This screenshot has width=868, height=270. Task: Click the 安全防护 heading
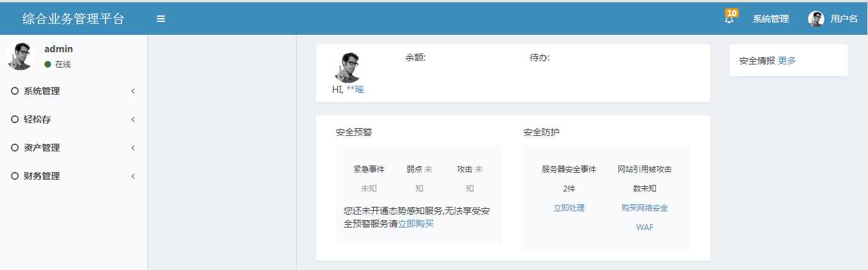542,132
